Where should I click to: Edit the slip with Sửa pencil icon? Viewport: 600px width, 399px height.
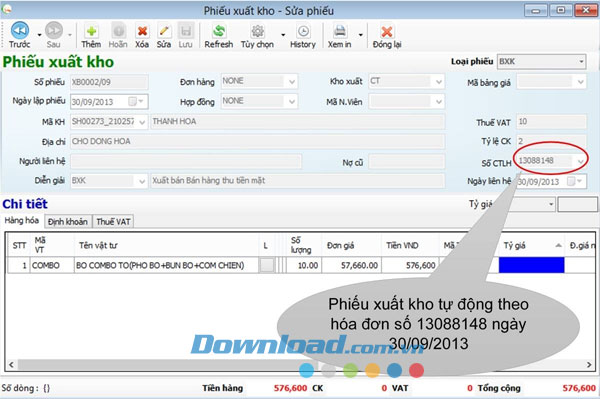[x=164, y=31]
